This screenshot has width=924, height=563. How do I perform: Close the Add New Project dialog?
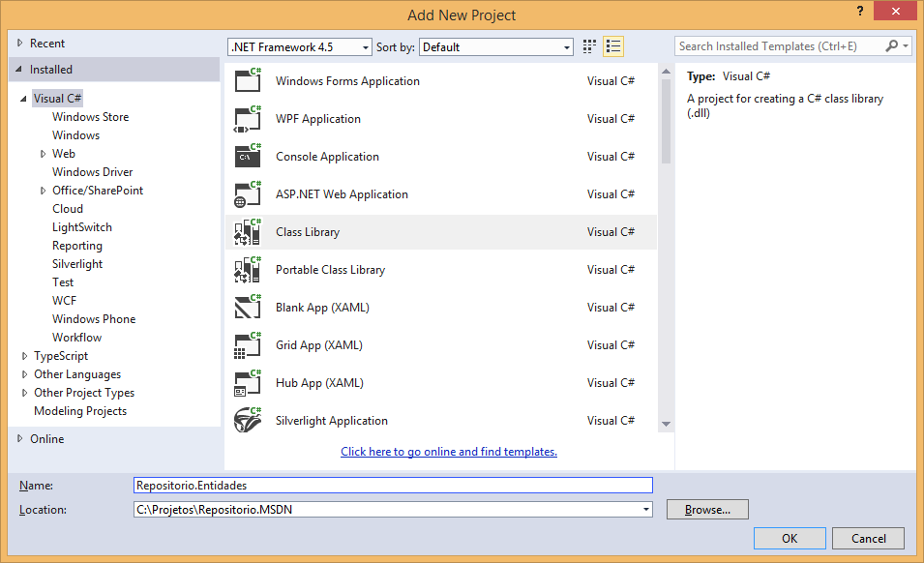(x=896, y=11)
